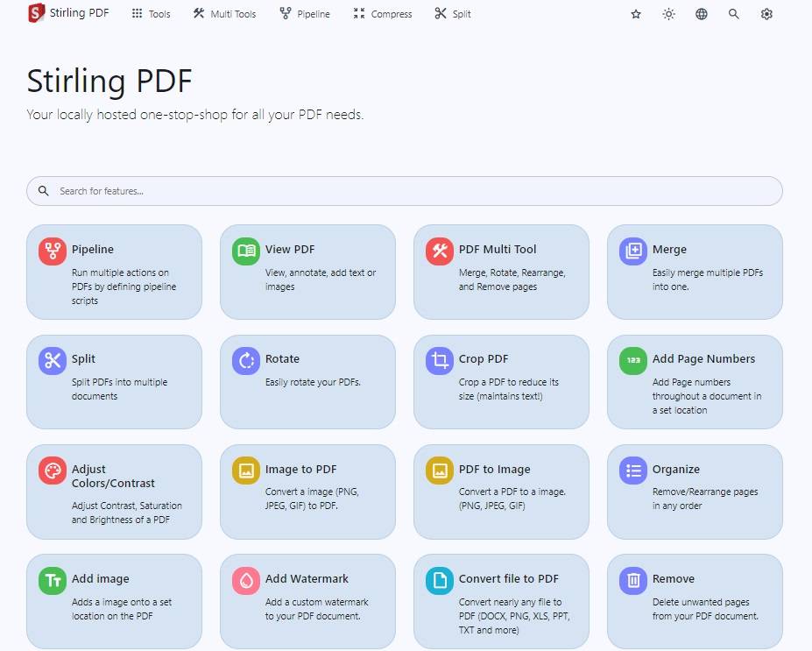Open settings via the gear icon
812x651 pixels.
(x=766, y=14)
